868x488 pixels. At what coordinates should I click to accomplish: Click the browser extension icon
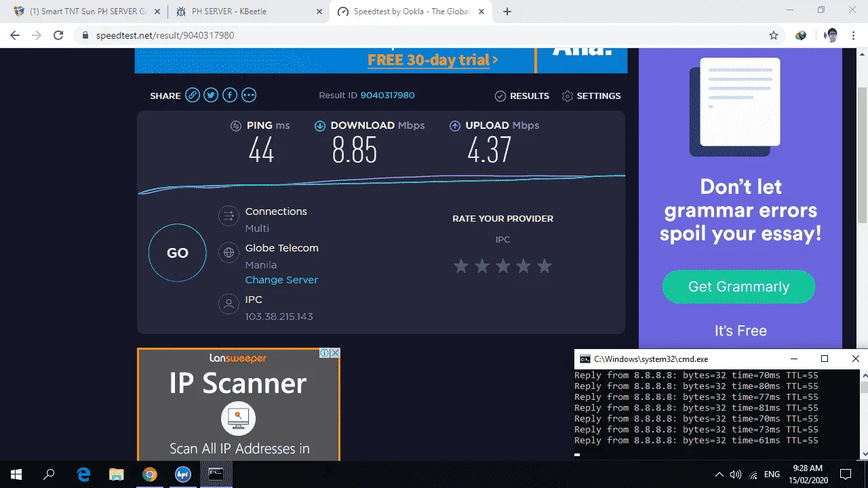[801, 35]
